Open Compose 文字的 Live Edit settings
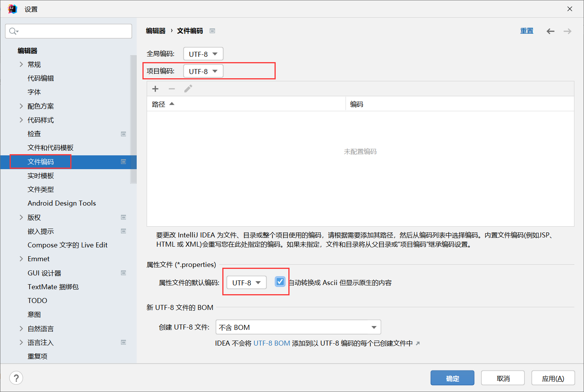 pos(68,245)
